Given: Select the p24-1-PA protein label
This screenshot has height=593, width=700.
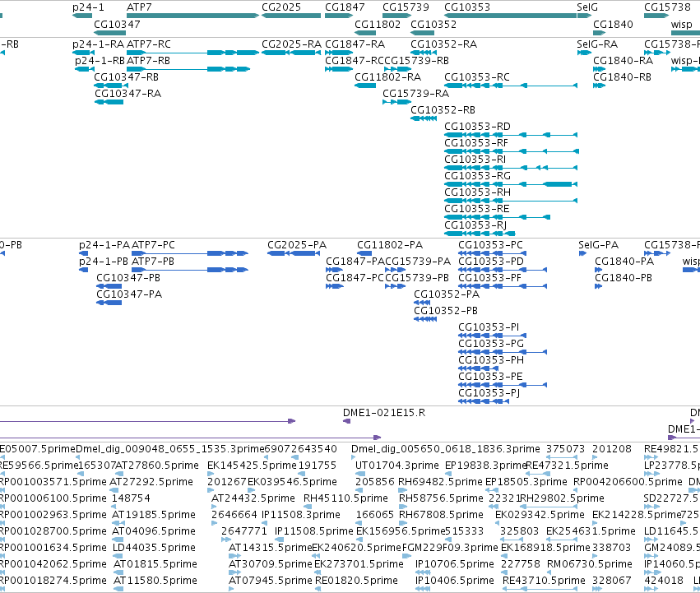Looking at the screenshot, I should pyautogui.click(x=104, y=245).
